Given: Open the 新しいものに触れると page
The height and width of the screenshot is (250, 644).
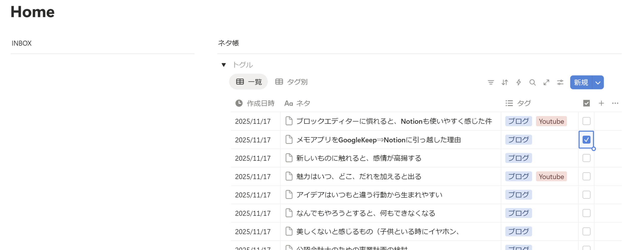Looking at the screenshot, I should [x=358, y=158].
